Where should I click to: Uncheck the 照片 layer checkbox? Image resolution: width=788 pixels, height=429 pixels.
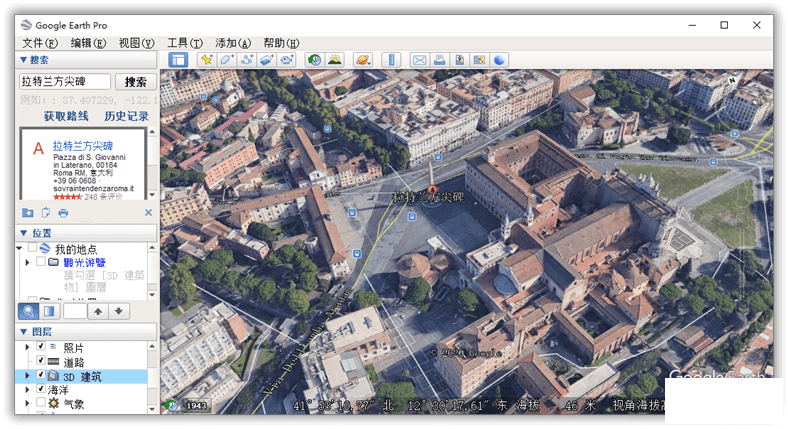pyautogui.click(x=41, y=346)
